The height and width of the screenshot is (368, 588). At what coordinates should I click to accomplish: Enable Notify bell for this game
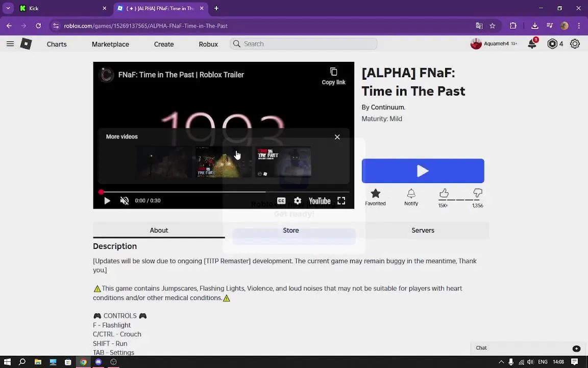tap(411, 197)
